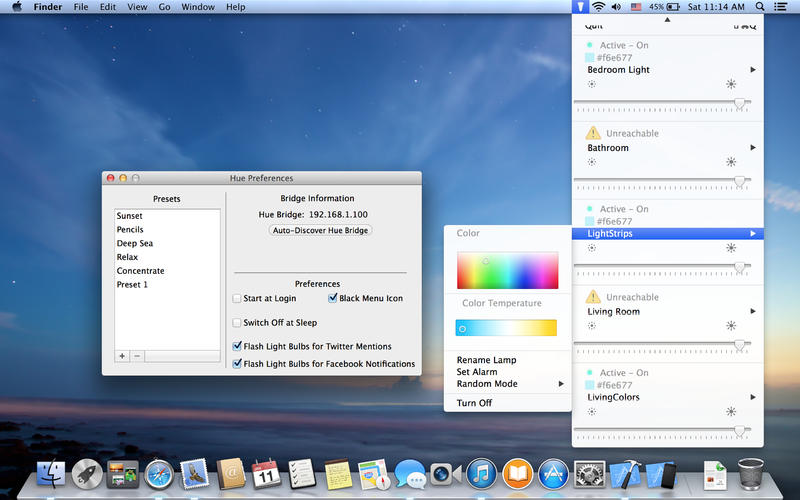Pick a color in the spectrum picker

pyautogui.click(x=508, y=270)
